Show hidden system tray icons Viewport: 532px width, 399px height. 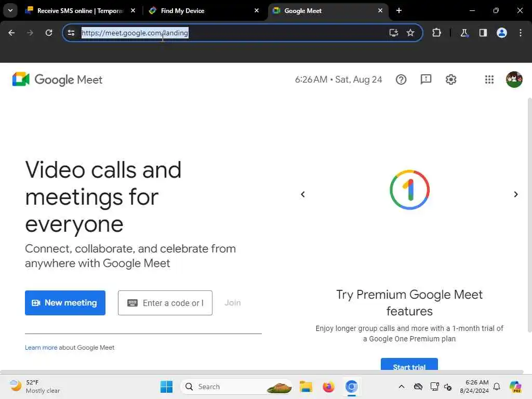click(402, 387)
